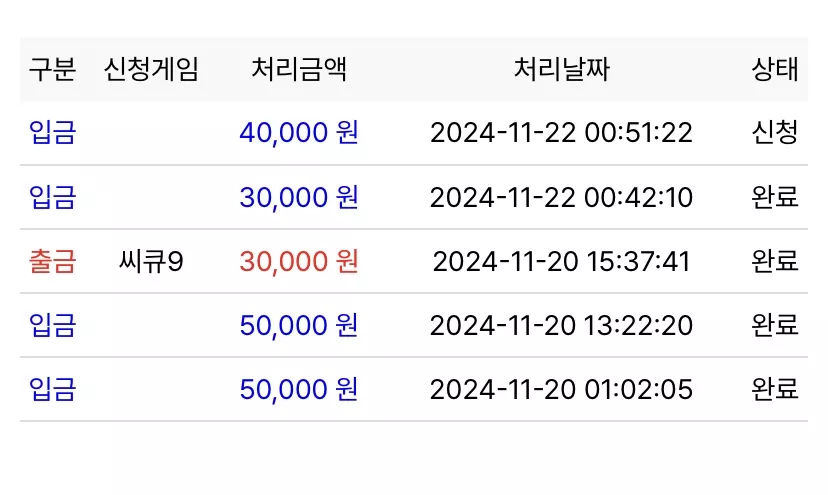Select the 처리날짜 column header

561,69
